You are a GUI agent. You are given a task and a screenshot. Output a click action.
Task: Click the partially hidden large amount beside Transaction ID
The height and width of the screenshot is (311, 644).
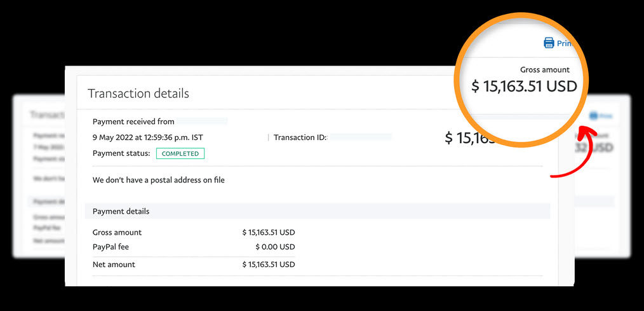tap(471, 138)
